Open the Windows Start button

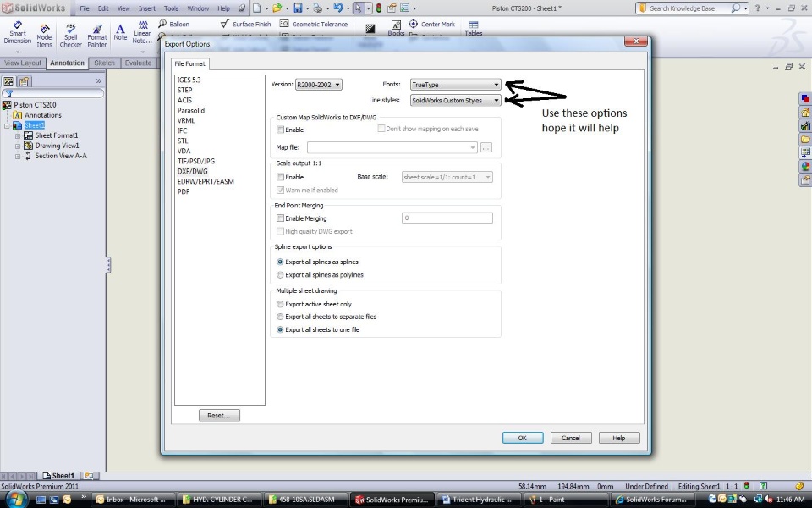pyautogui.click(x=17, y=500)
